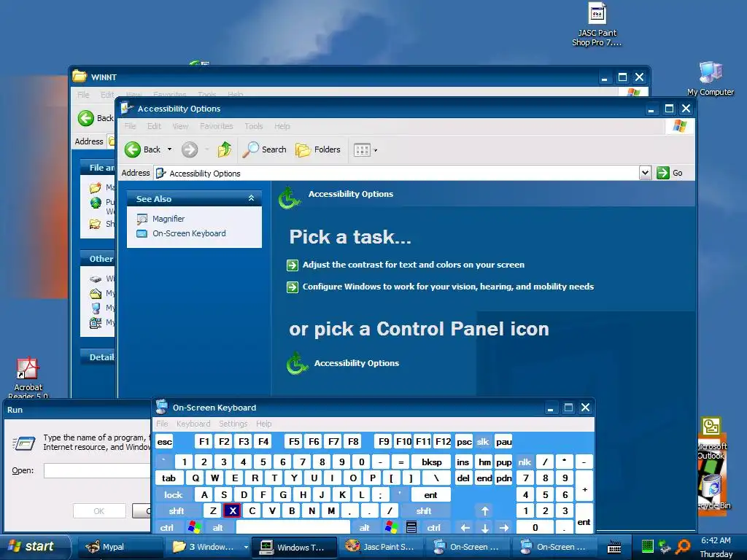Click the numpad ent key

click(x=584, y=519)
